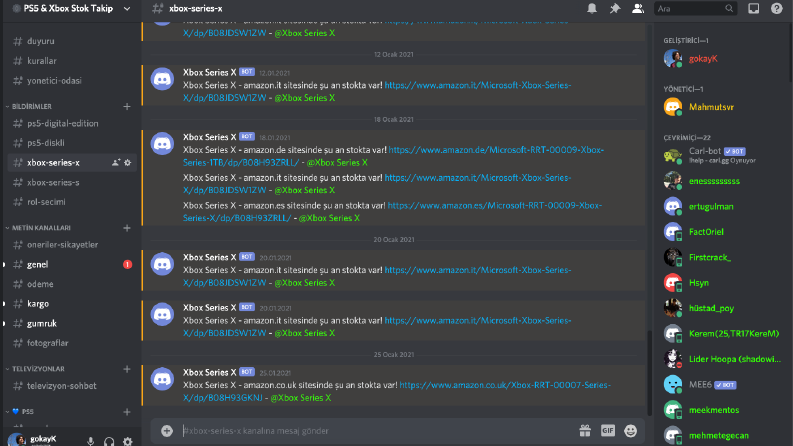Click Xbox Series X bot name dated 12.01.2021
This screenshot has height=446, width=793.
(x=209, y=72)
